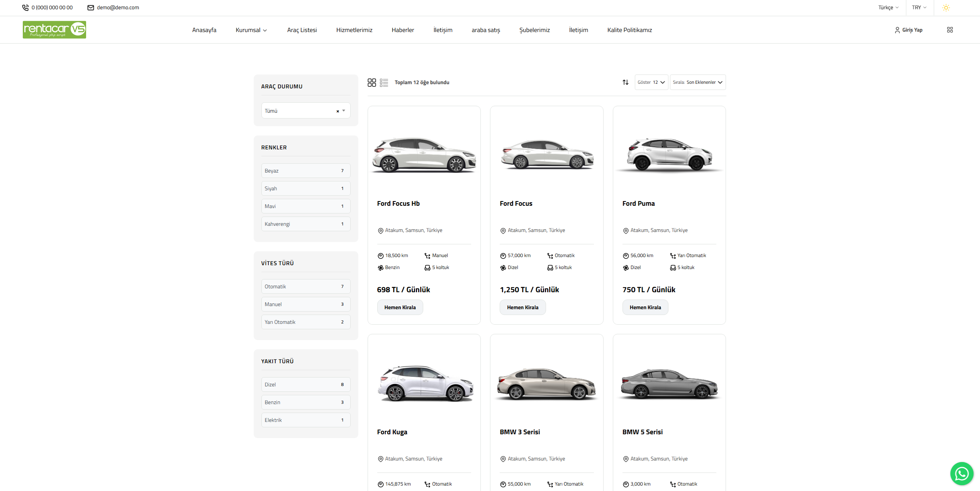Click the email envelope icon
Image resolution: width=980 pixels, height=491 pixels.
pyautogui.click(x=91, y=8)
